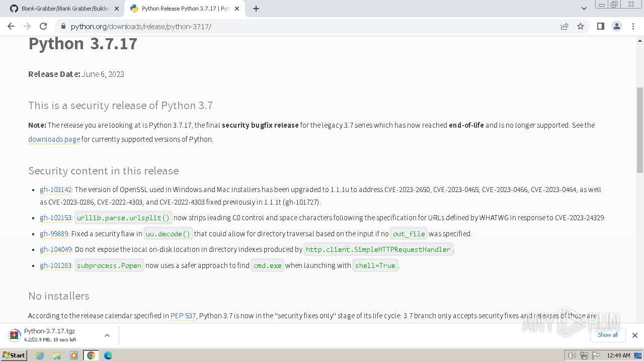Reload the Python release page

coord(43,26)
